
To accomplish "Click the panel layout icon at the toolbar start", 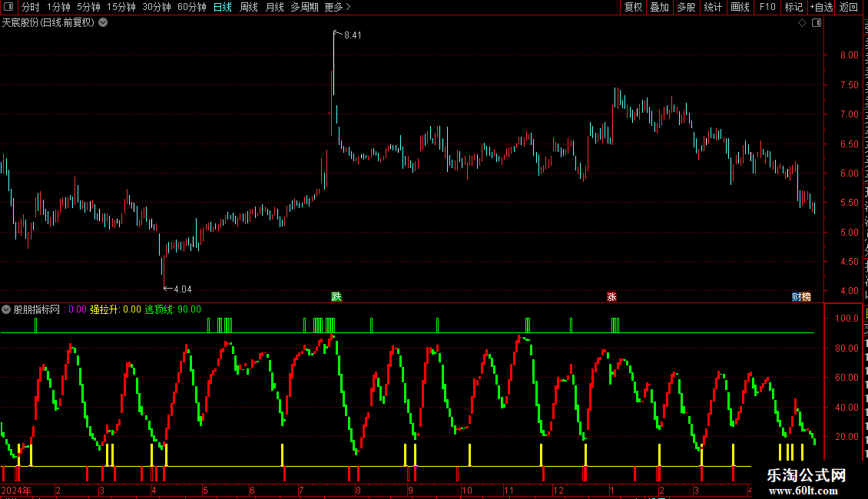I will tap(8, 7).
